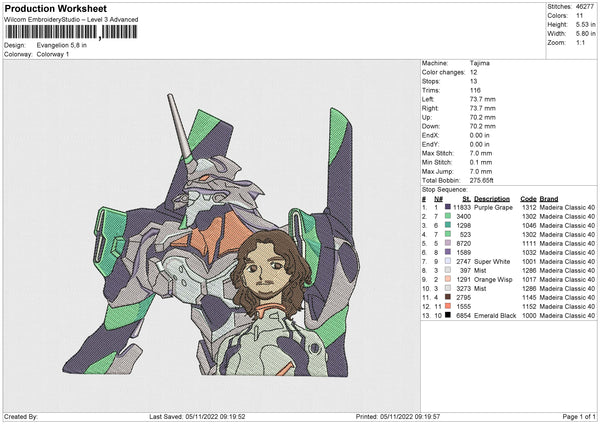Image resolution: width=600 pixels, height=424 pixels.
Task: Click the Mist swatch beside 397 stitches
Action: coord(448,270)
